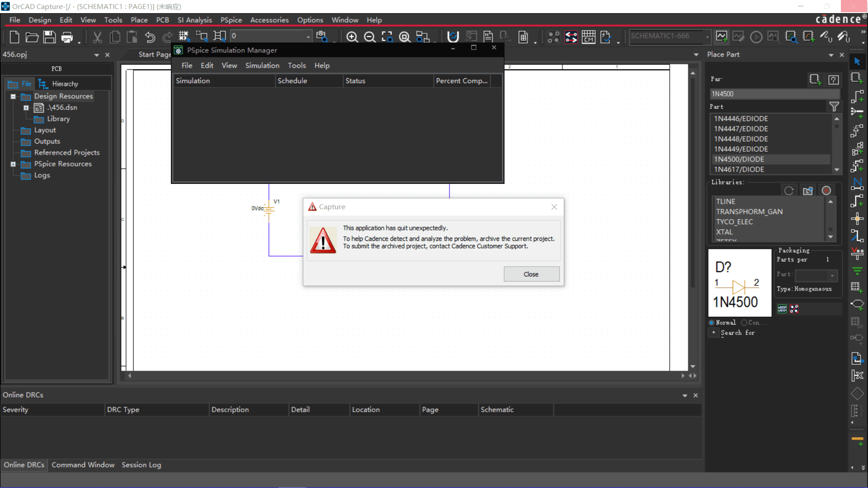
Task: Click Close button in Capture dialog
Action: pos(531,274)
